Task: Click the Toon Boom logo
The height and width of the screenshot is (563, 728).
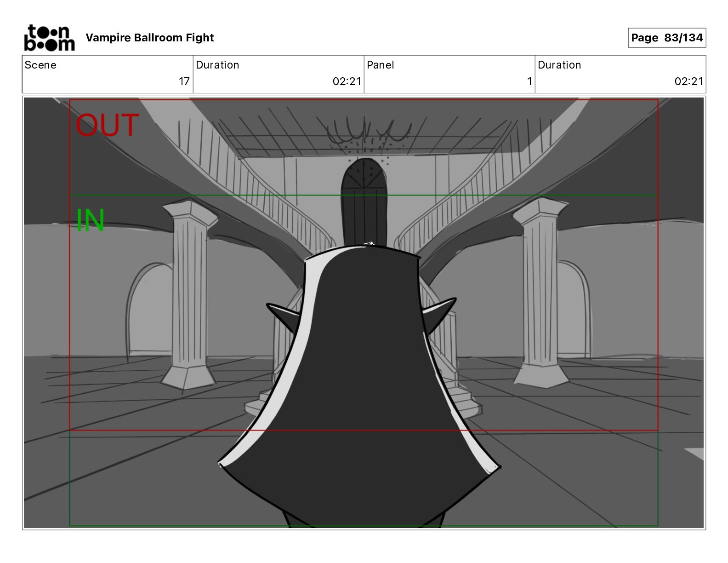Action: point(49,38)
